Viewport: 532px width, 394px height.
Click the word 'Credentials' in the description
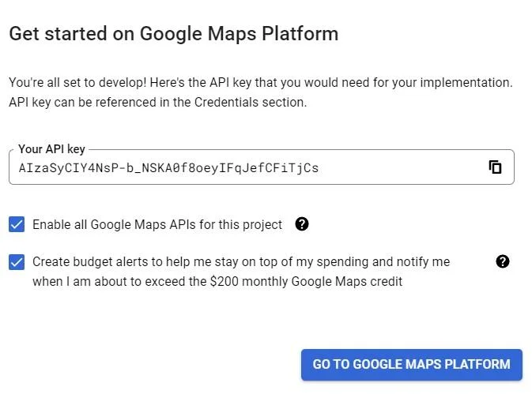coord(226,103)
